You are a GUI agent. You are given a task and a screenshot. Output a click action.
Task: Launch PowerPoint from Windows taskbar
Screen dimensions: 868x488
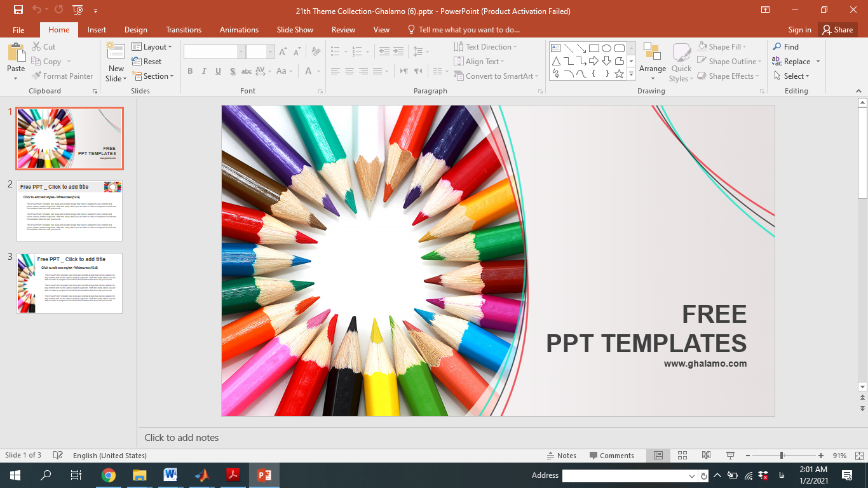264,475
